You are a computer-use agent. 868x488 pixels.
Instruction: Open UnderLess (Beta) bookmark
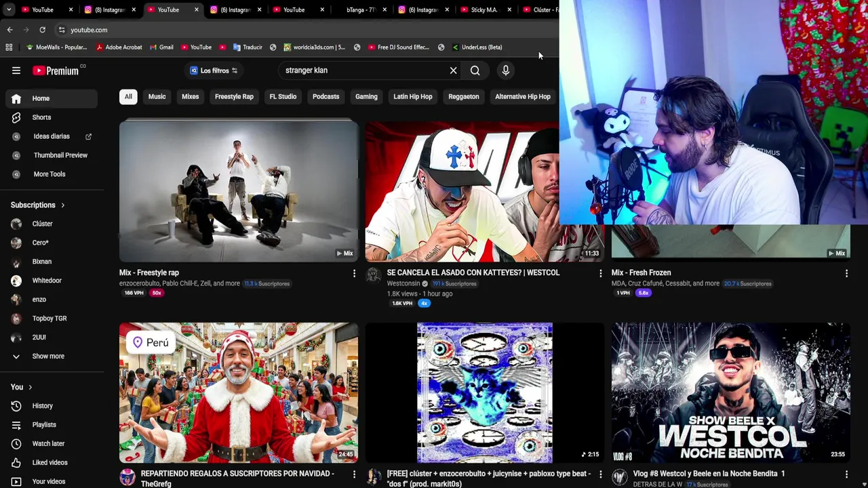tap(477, 47)
